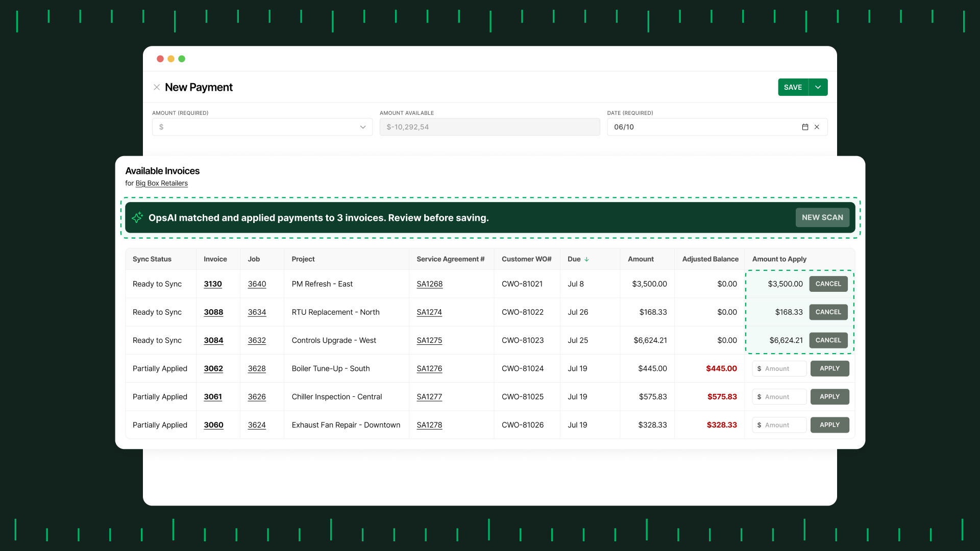
Task: Click the red macOS close window dot
Action: 160,59
